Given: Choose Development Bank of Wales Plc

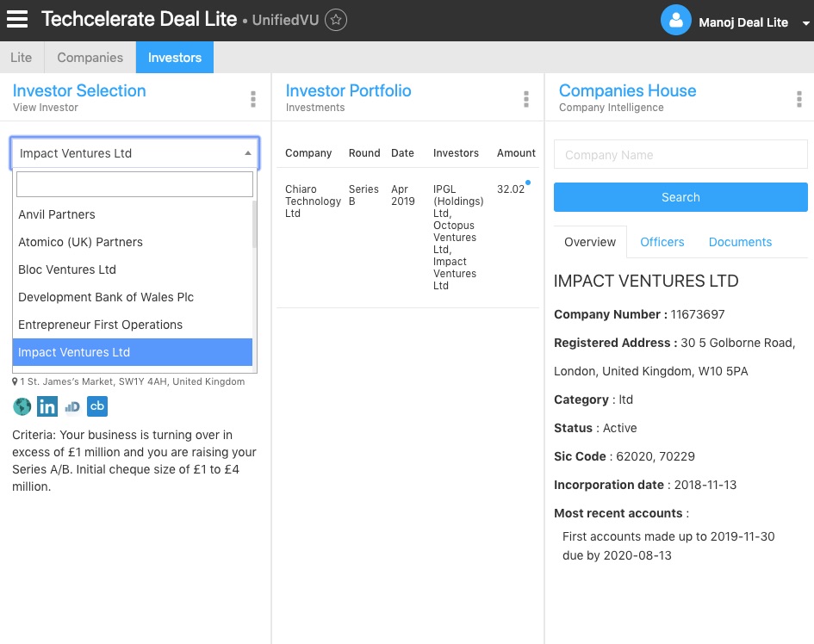Looking at the screenshot, I should coord(106,297).
